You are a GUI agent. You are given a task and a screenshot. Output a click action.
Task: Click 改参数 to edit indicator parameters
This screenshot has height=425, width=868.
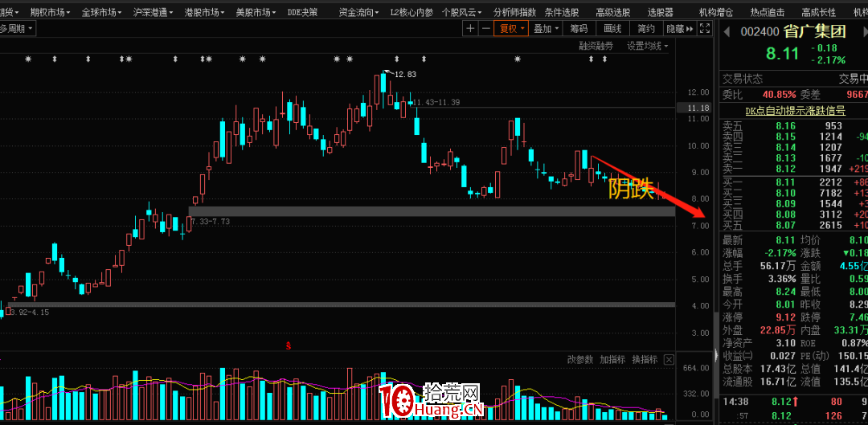pos(580,360)
